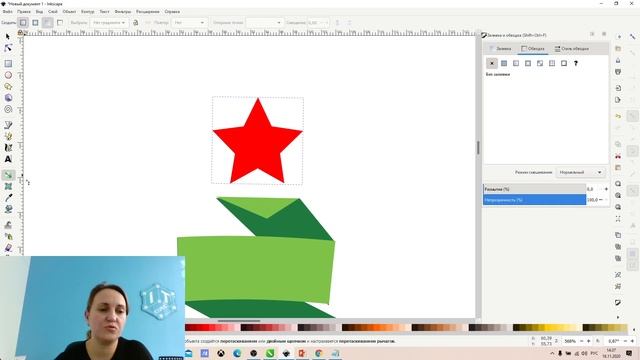Open the Edit menu
The width and height of the screenshot is (640, 360).
pyautogui.click(x=24, y=12)
